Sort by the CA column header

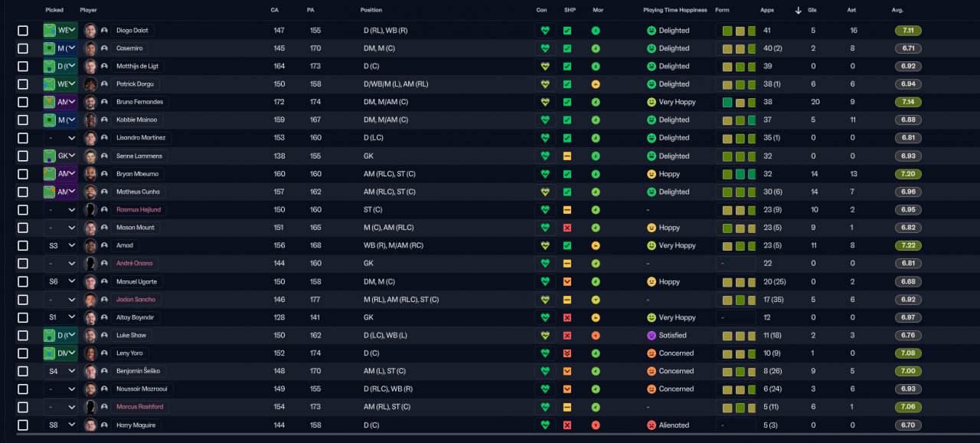[x=274, y=10]
